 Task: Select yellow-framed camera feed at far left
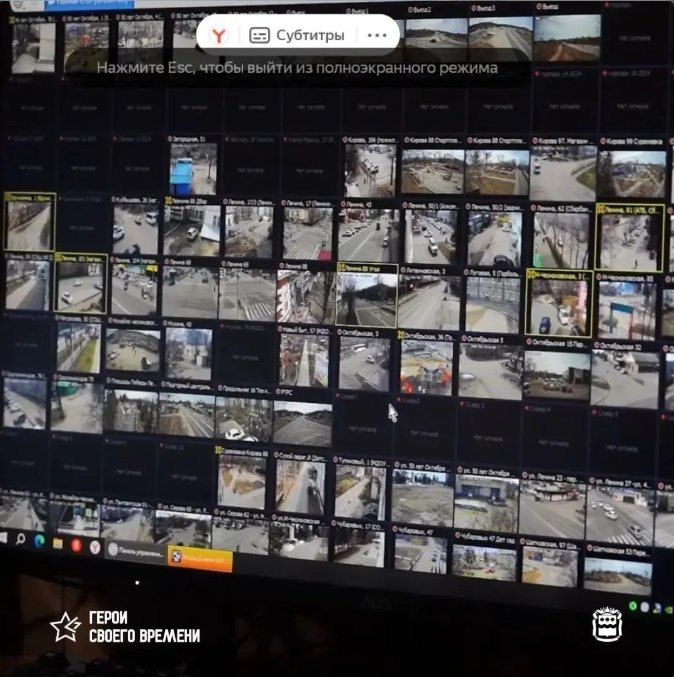(x=29, y=224)
